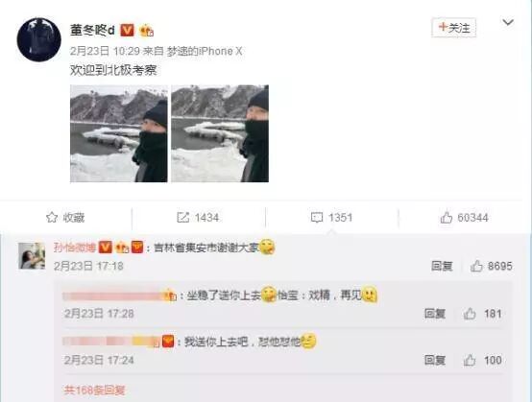Screen dimensions: 532x402
Task: Click the 梦迪的iPhone X source link
Action: pos(205,51)
